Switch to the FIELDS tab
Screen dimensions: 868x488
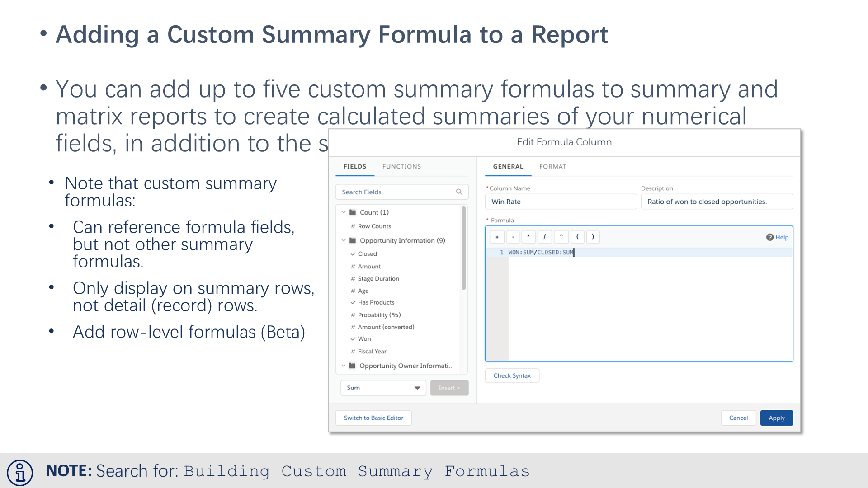coord(355,166)
